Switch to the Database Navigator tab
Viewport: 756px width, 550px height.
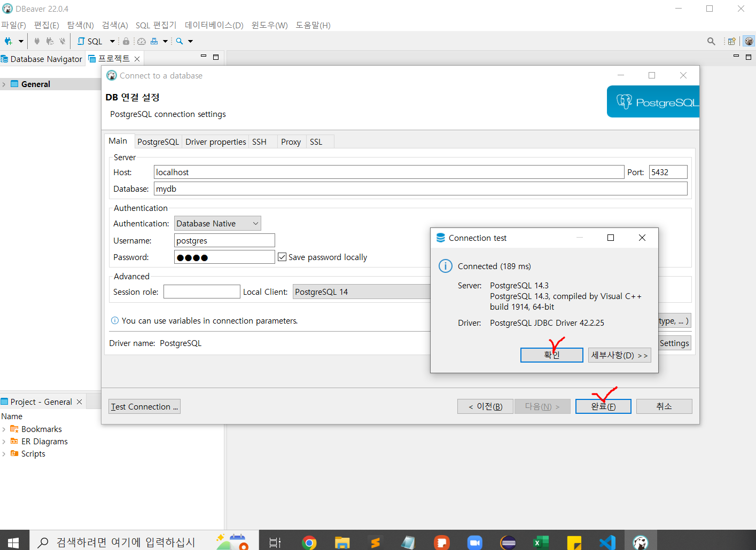click(x=42, y=59)
